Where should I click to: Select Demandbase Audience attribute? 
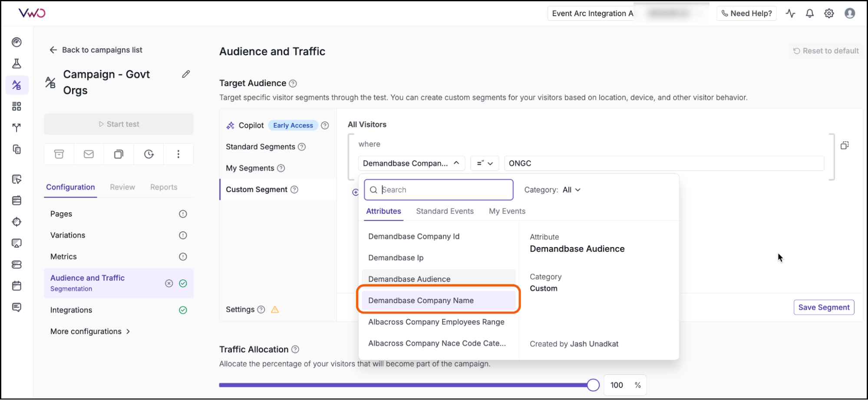439,279
